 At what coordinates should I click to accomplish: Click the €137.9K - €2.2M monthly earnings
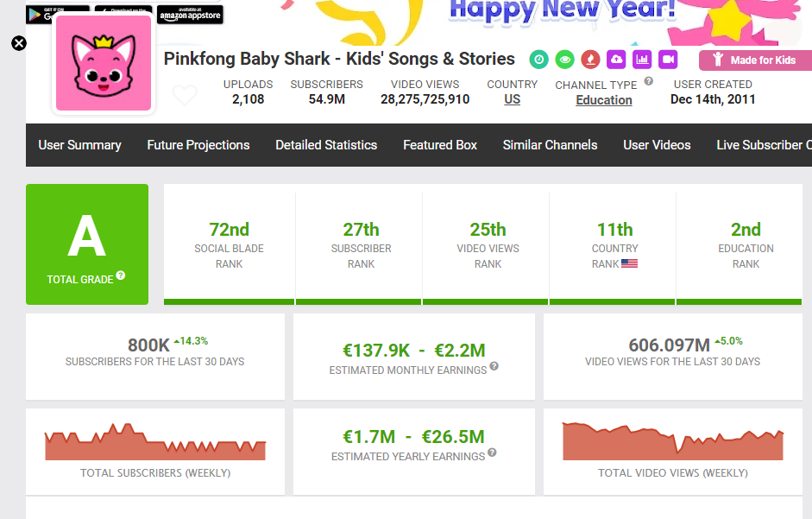[x=414, y=351]
